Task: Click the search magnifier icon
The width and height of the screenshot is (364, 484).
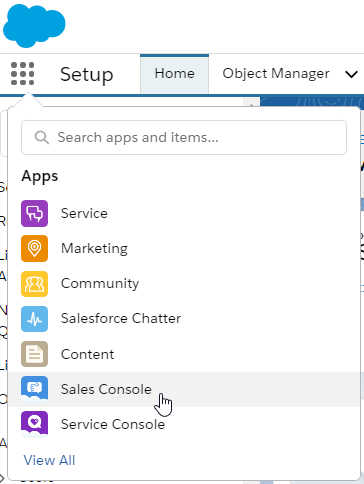Action: coord(42,137)
